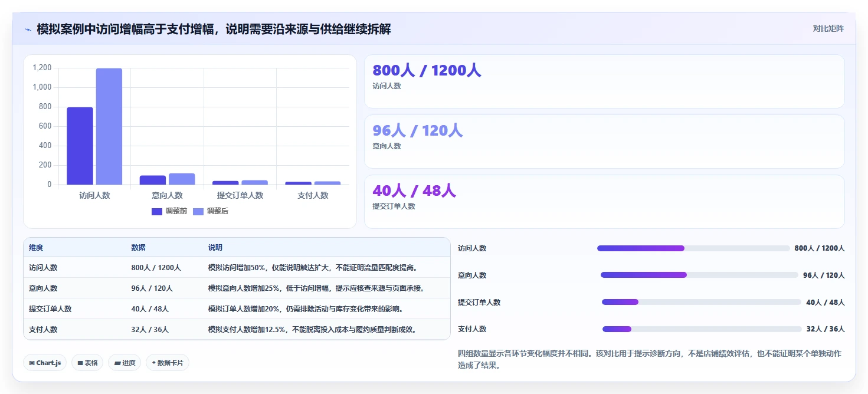Click the 对比矩阵 label in header
Screen dimensions: 868x394
point(828,28)
